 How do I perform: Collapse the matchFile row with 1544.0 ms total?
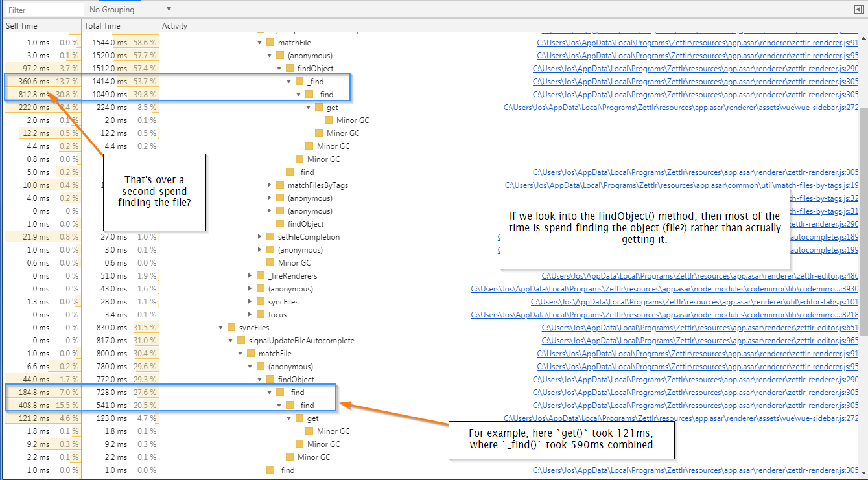(260, 42)
